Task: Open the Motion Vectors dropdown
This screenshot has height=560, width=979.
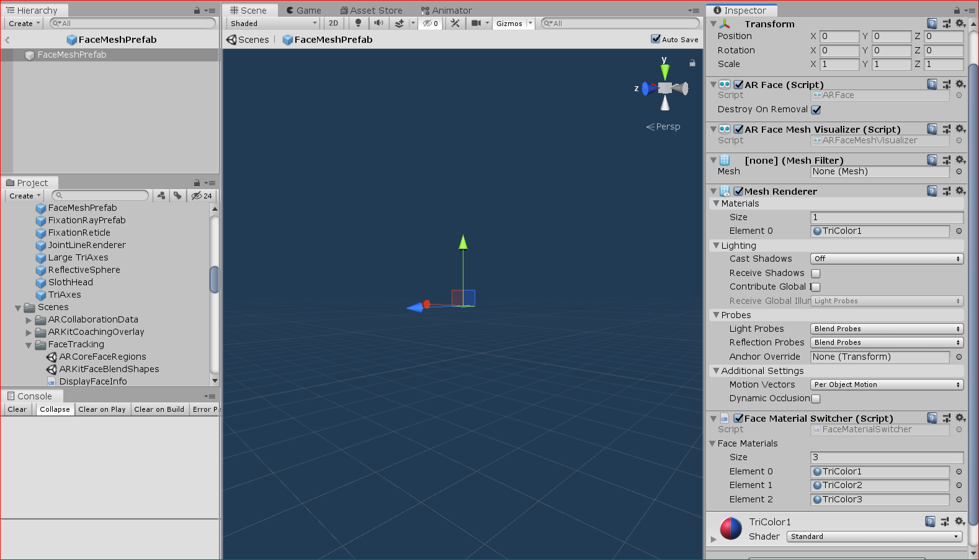Action: pyautogui.click(x=887, y=384)
